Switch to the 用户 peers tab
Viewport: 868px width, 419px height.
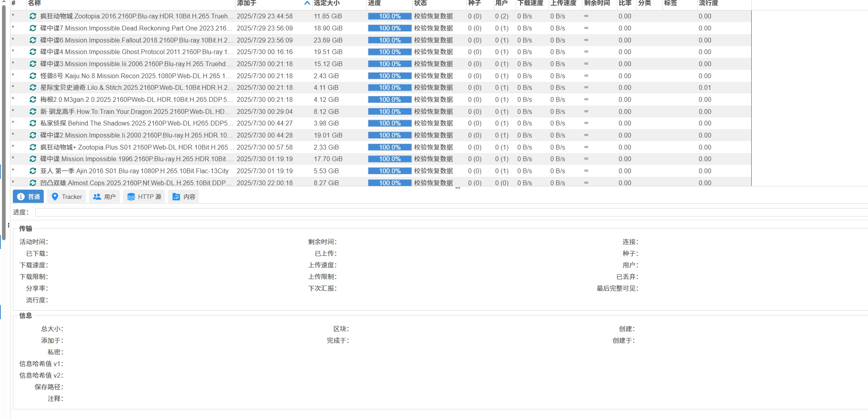104,196
